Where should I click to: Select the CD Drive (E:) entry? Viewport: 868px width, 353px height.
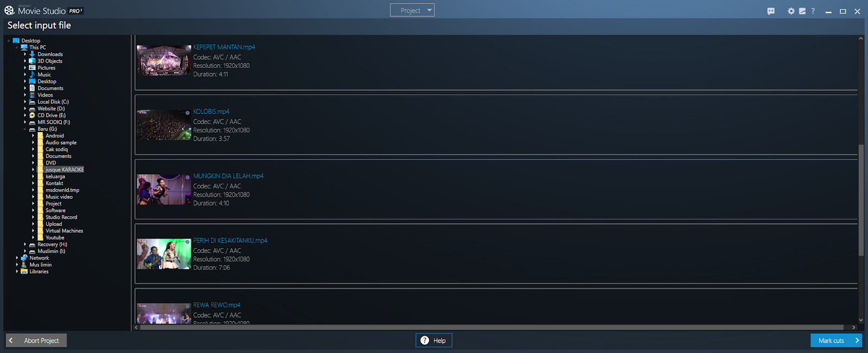[x=52, y=115]
